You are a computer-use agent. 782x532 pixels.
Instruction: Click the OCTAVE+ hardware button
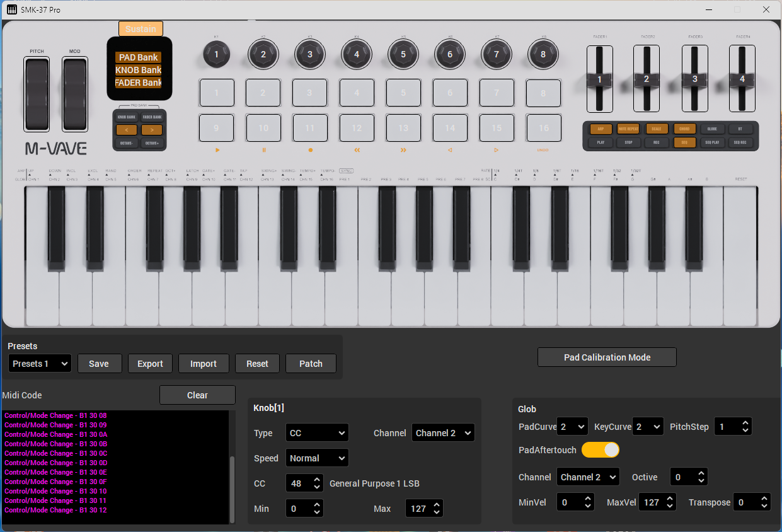(152, 143)
